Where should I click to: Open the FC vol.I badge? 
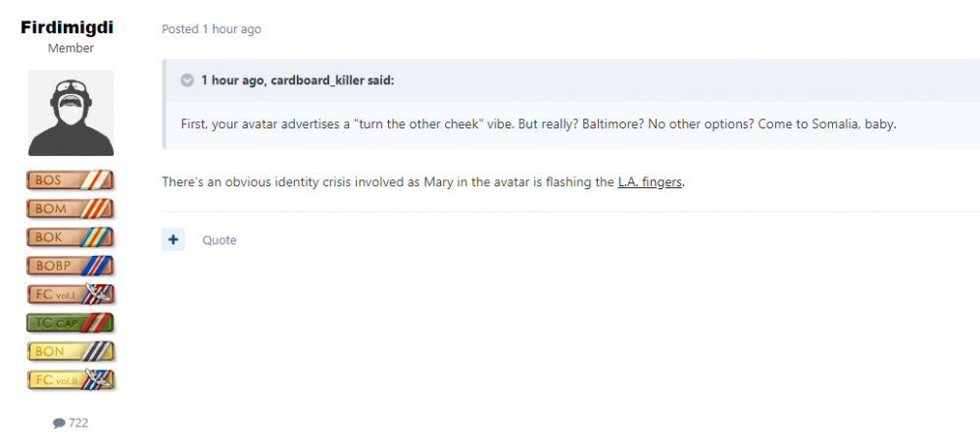(71, 294)
